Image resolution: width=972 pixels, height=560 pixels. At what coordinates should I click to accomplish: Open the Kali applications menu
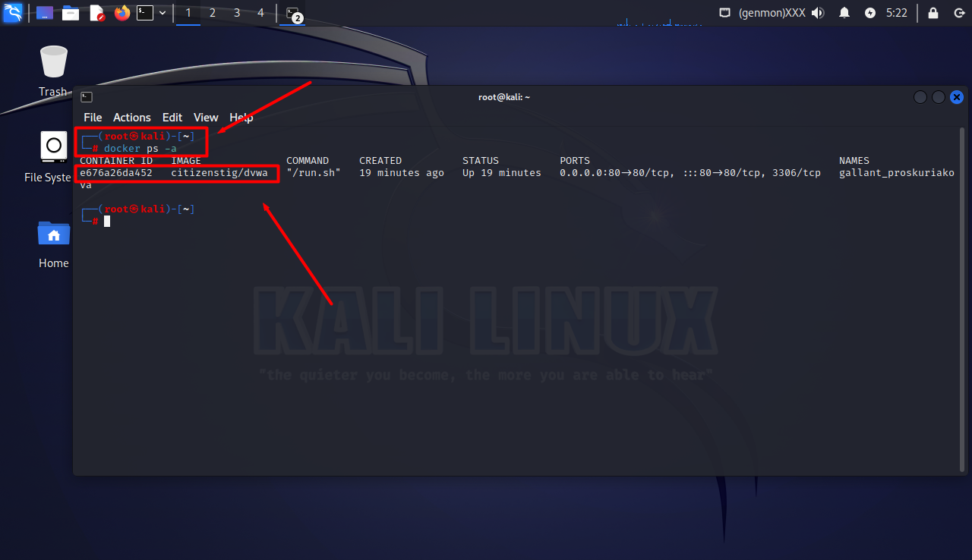tap(13, 12)
